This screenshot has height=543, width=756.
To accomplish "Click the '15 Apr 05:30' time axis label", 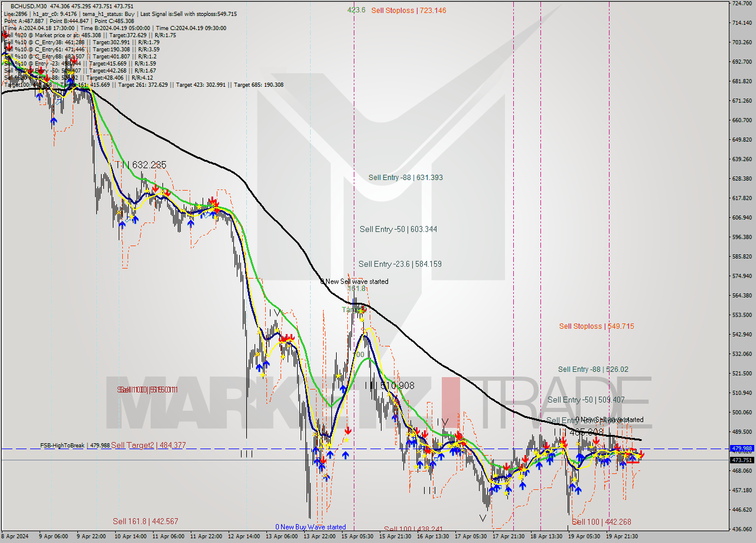I will click(357, 537).
